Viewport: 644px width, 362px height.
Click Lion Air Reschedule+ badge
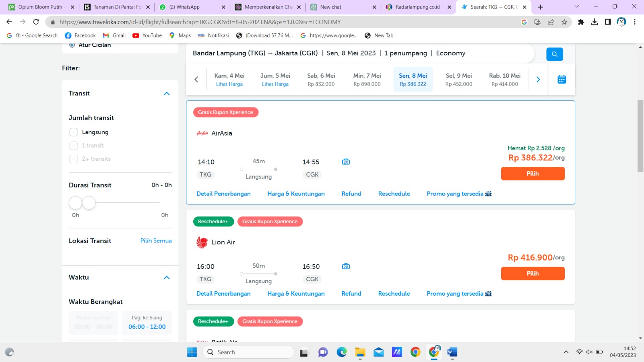[213, 222]
